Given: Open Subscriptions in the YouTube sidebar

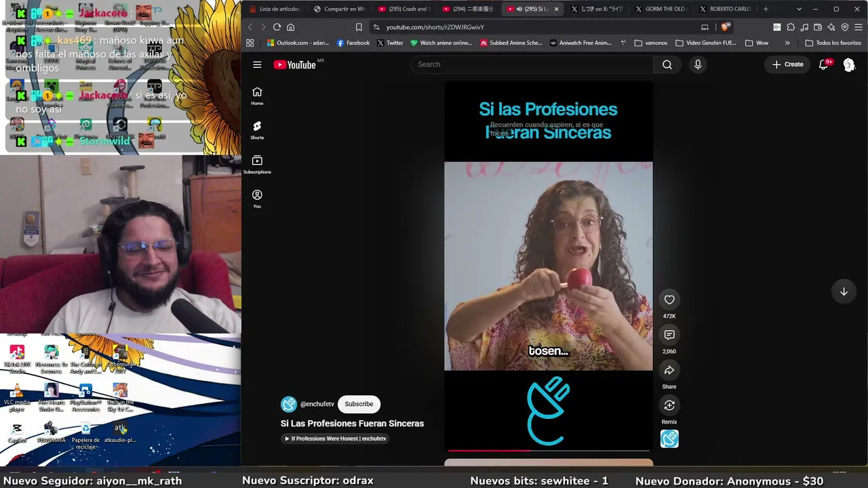Looking at the screenshot, I should [x=257, y=165].
